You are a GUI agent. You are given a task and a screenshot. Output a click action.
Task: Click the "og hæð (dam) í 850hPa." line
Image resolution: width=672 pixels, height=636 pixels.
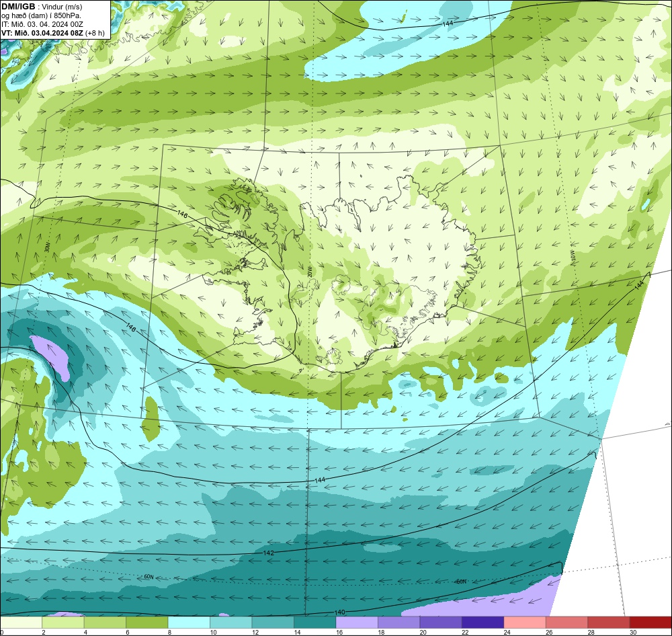pyautogui.click(x=42, y=15)
